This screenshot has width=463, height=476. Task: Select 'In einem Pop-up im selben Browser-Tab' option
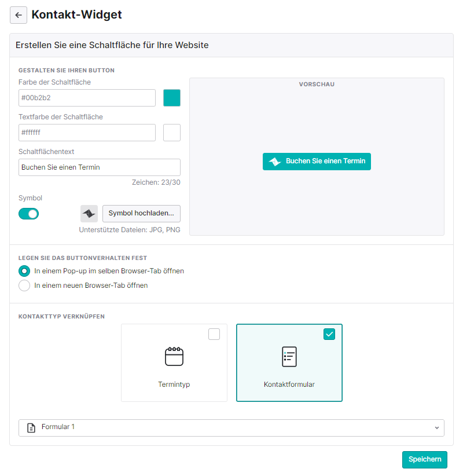pyautogui.click(x=24, y=271)
